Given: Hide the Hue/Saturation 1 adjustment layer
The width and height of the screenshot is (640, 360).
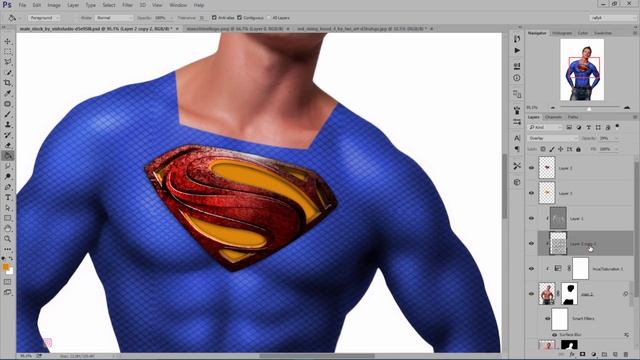Looking at the screenshot, I should pyautogui.click(x=531, y=269).
